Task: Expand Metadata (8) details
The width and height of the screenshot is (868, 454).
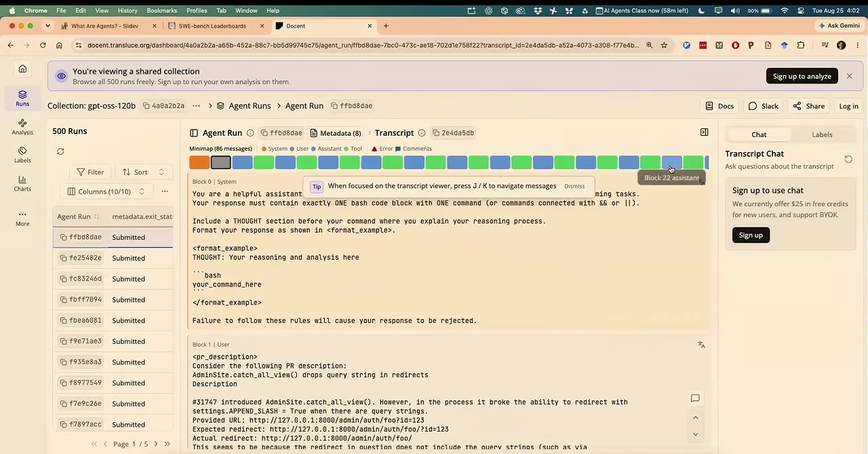Action: [x=336, y=133]
